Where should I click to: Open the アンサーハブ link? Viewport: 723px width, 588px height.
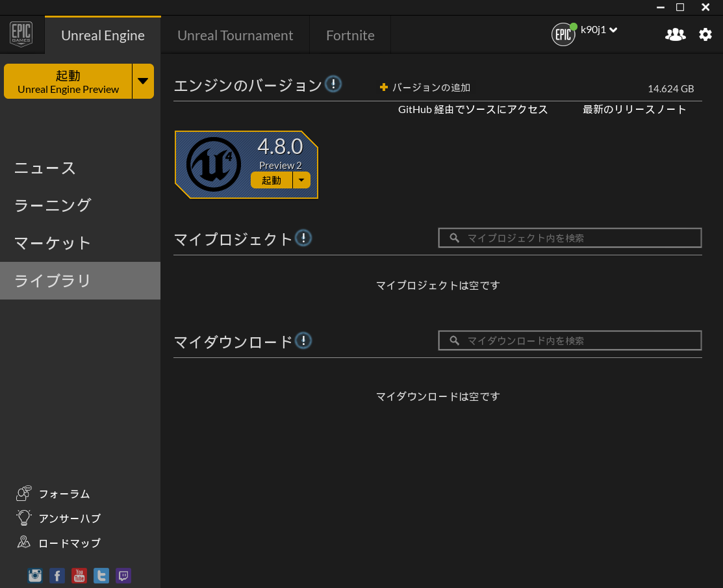click(70, 518)
